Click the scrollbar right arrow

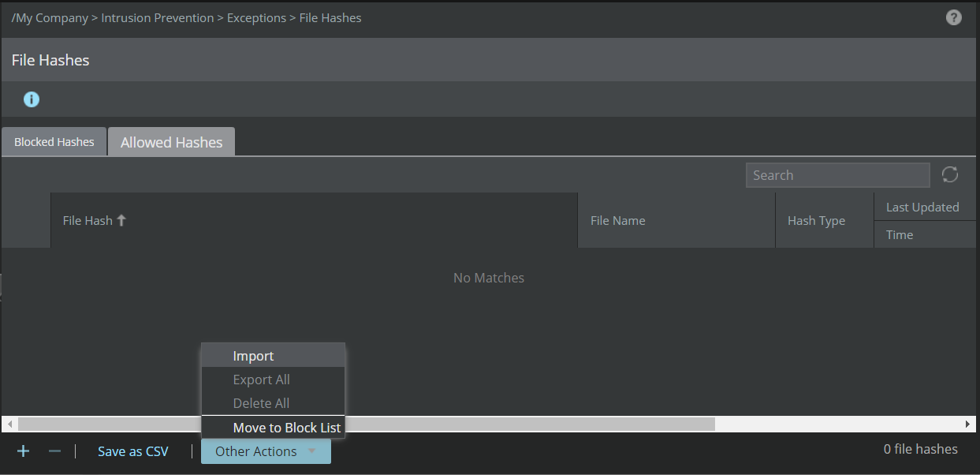pyautogui.click(x=968, y=425)
